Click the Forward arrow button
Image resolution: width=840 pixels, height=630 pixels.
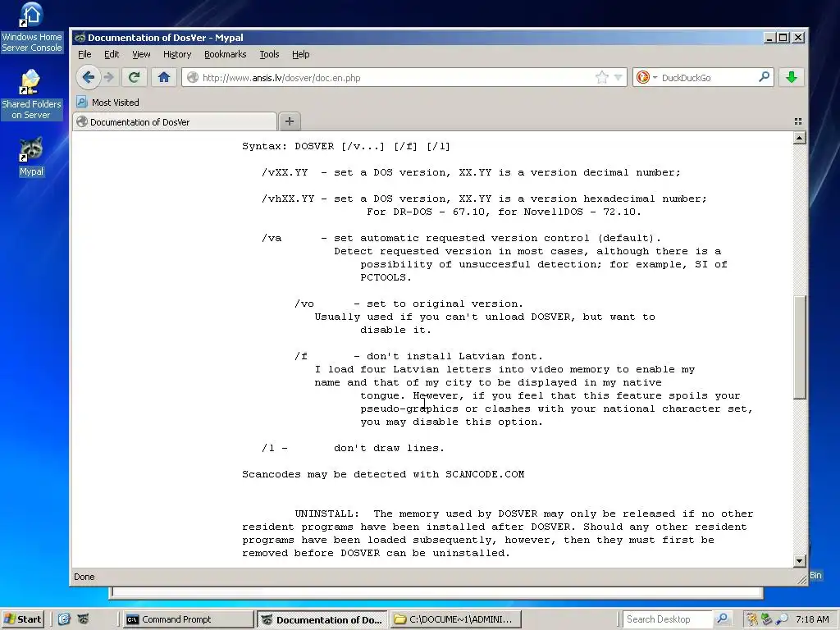(109, 78)
